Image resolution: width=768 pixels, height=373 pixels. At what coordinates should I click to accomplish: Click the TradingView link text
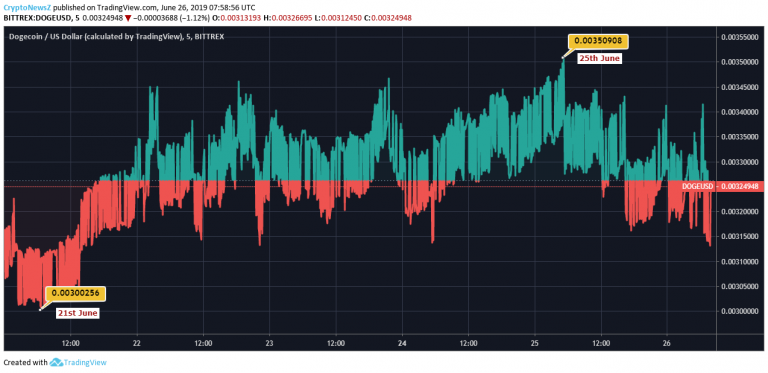point(84,362)
